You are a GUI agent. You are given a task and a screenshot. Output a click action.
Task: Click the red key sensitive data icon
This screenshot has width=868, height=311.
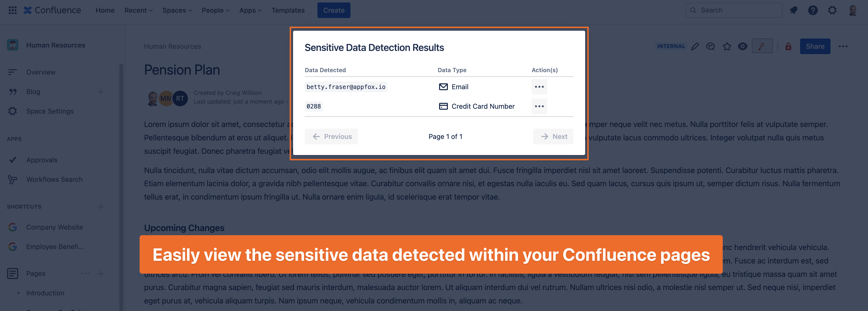point(762,46)
